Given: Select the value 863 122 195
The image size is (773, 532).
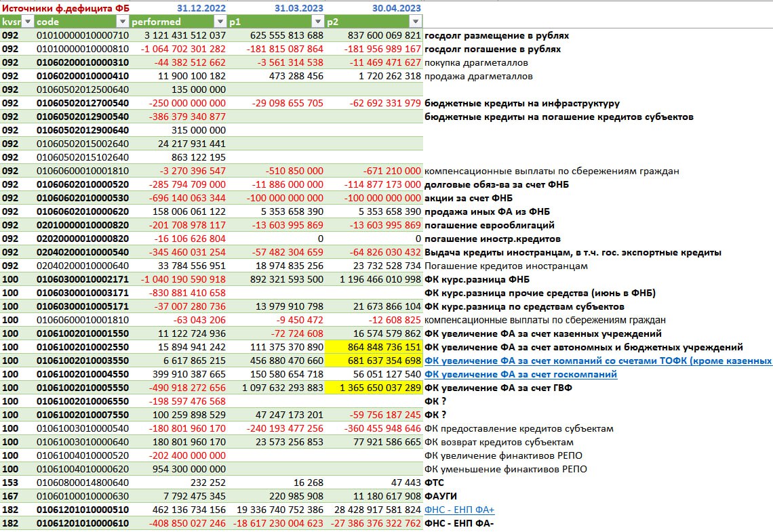Looking at the screenshot, I should point(198,157).
